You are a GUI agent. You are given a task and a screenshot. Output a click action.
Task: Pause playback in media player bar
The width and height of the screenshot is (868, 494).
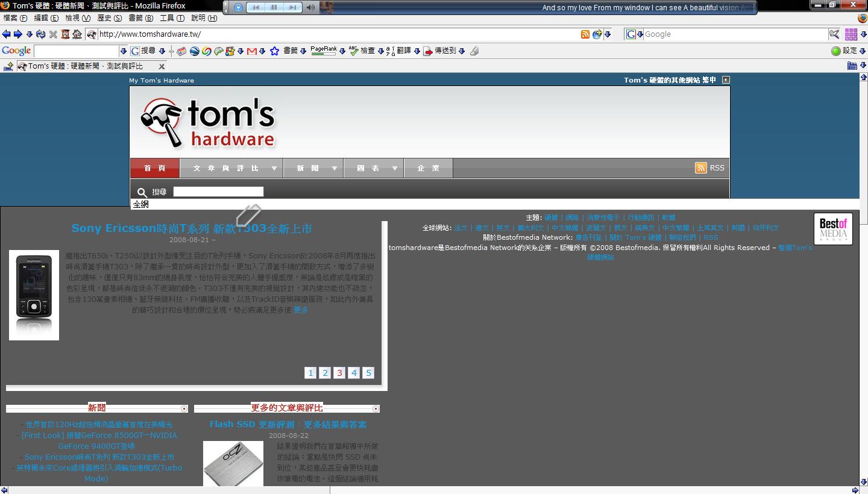pos(274,7)
